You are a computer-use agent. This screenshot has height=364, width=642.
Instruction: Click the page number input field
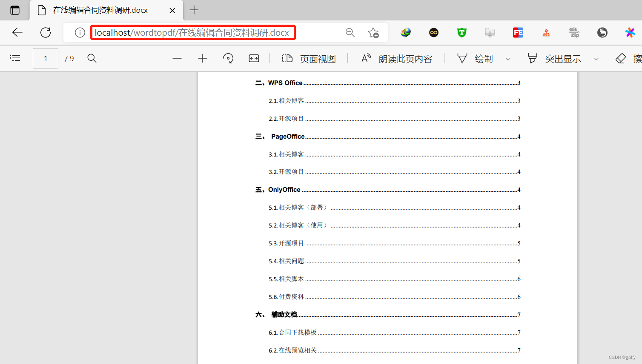(46, 58)
